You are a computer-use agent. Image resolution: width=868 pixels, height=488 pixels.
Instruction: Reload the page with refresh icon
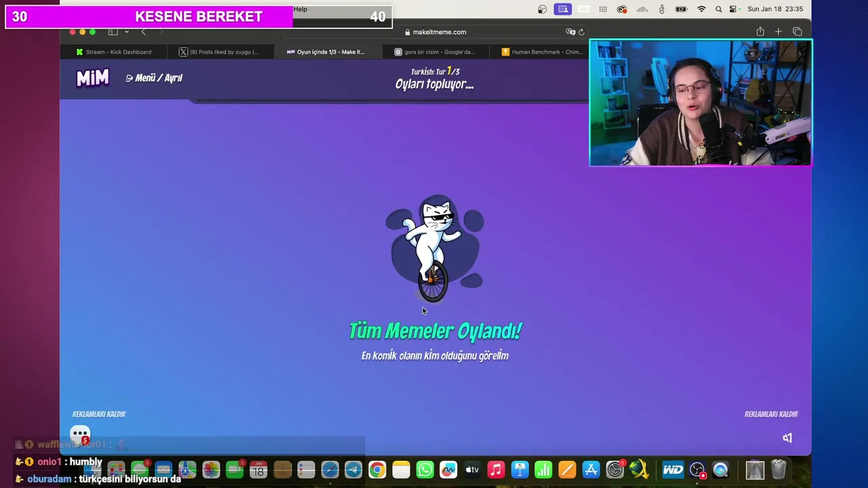point(581,32)
